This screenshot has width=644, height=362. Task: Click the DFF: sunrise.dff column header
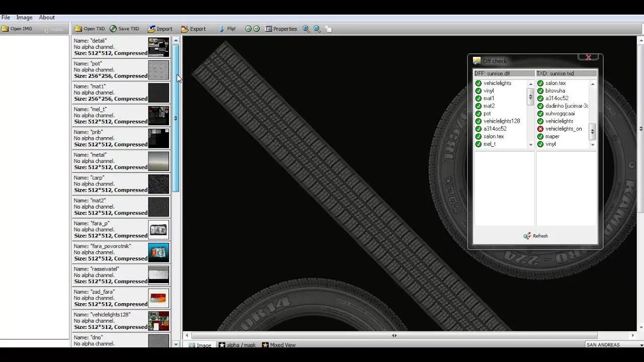pyautogui.click(x=504, y=73)
